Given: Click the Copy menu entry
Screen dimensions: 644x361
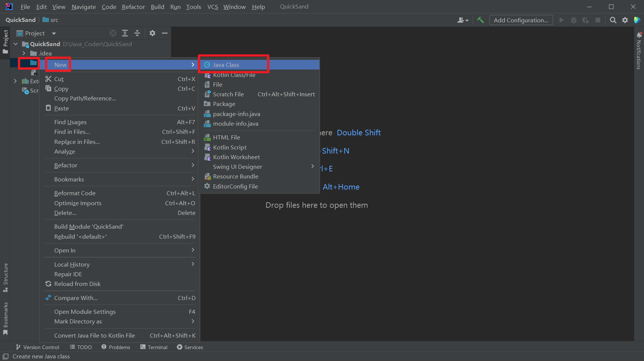Looking at the screenshot, I should [120, 88].
